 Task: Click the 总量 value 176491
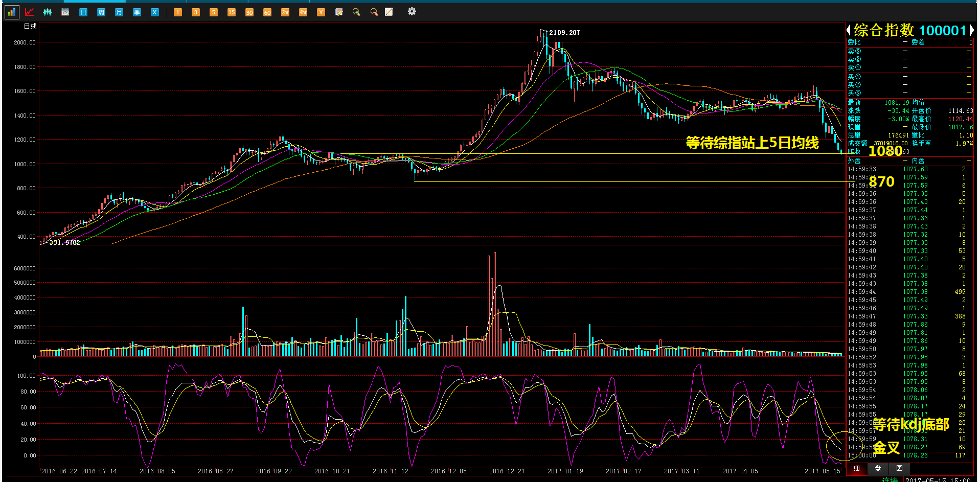coord(898,135)
